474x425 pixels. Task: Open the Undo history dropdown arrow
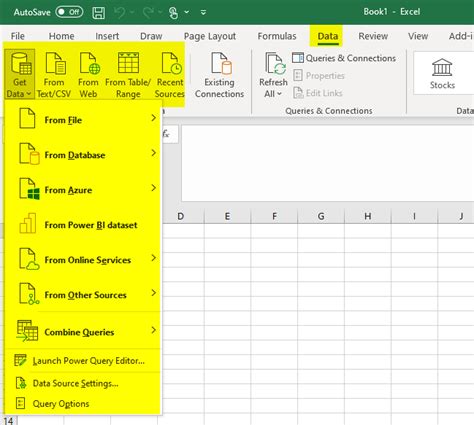[132, 13]
